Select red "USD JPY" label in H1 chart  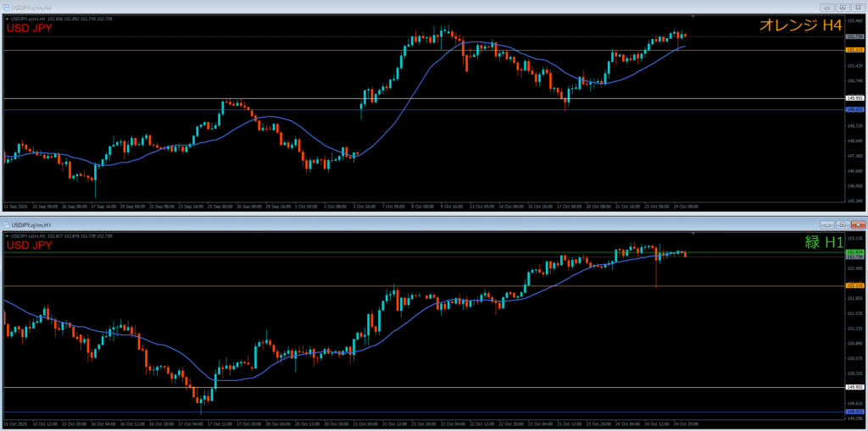30,246
